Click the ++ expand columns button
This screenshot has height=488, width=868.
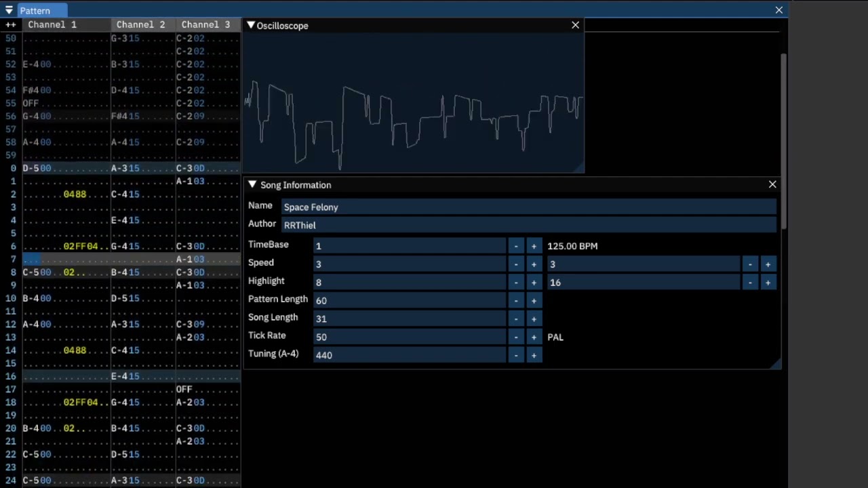point(10,25)
